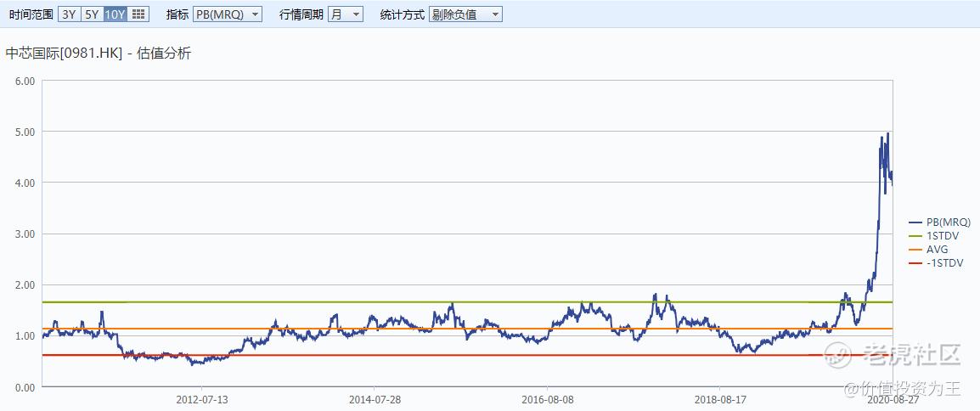This screenshot has height=411, width=980.
Task: Toggle 1STDV series in legend
Action: point(934,235)
